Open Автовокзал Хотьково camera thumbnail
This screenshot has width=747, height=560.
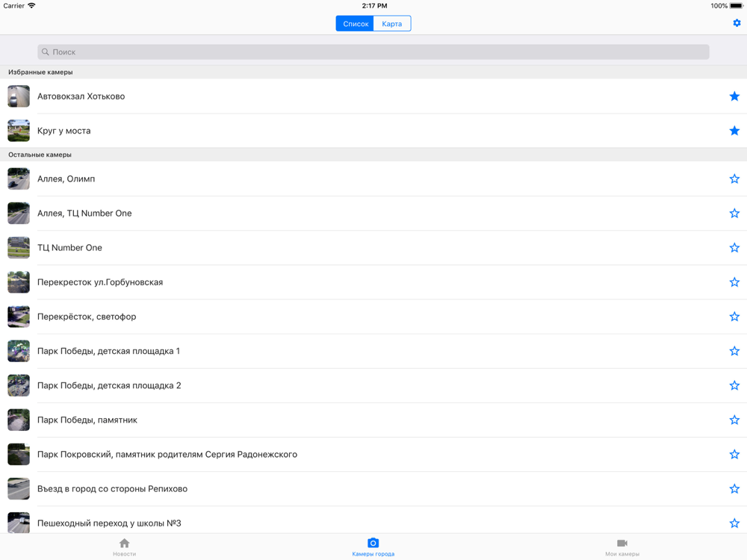[19, 96]
